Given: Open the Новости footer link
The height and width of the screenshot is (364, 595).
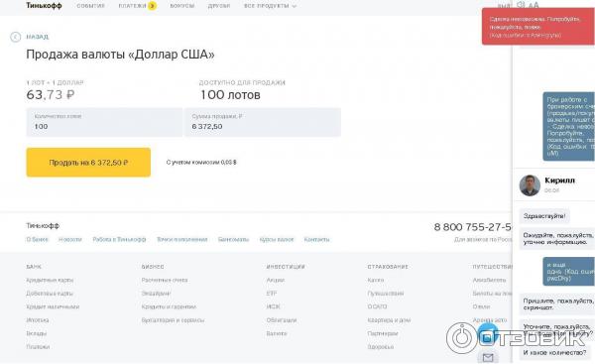Looking at the screenshot, I should 70,239.
